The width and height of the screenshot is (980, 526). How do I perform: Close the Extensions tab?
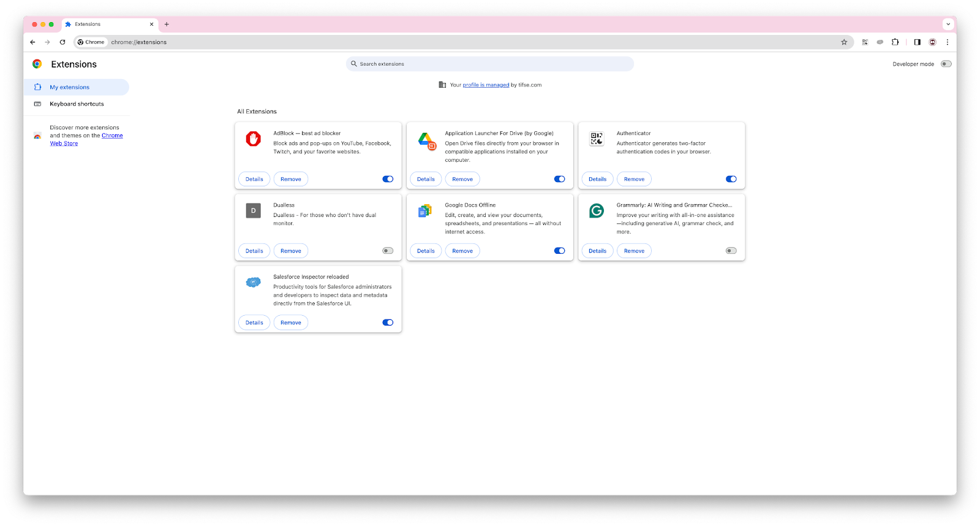point(152,25)
